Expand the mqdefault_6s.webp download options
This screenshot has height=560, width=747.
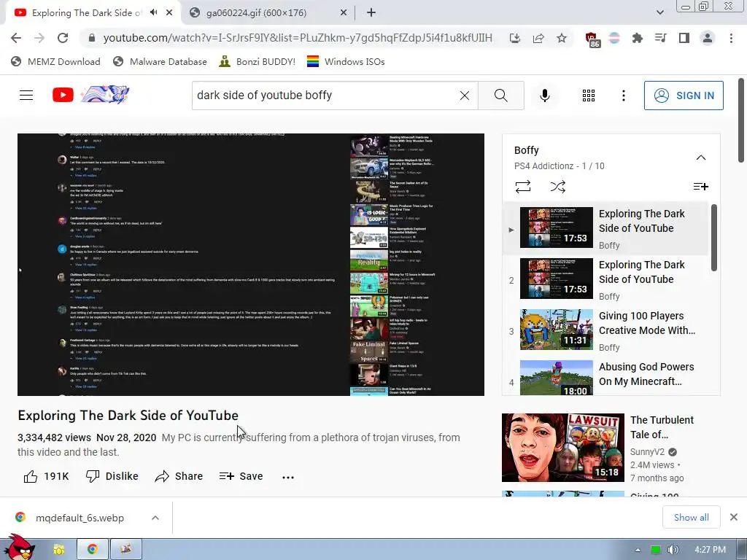[155, 518]
